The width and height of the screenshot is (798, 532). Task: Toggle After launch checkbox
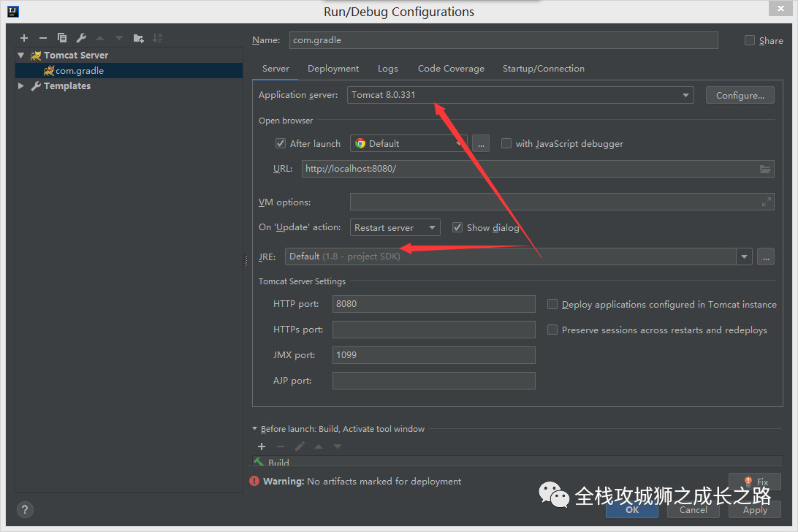[281, 143]
